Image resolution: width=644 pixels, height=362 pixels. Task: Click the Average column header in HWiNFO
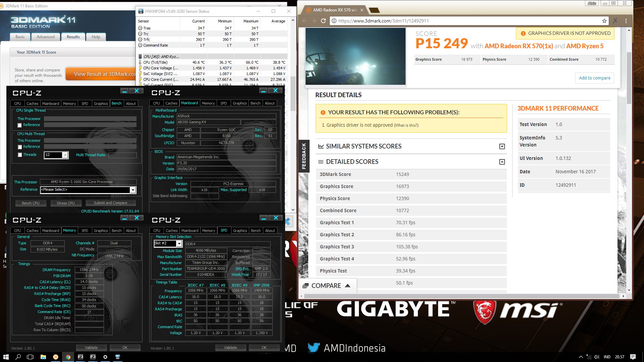click(x=278, y=21)
